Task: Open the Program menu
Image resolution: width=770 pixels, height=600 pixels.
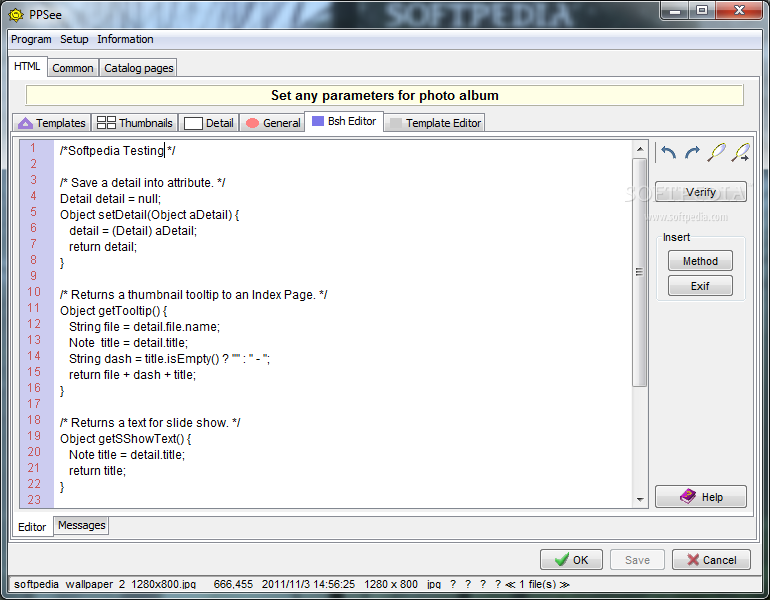Action: [x=31, y=39]
